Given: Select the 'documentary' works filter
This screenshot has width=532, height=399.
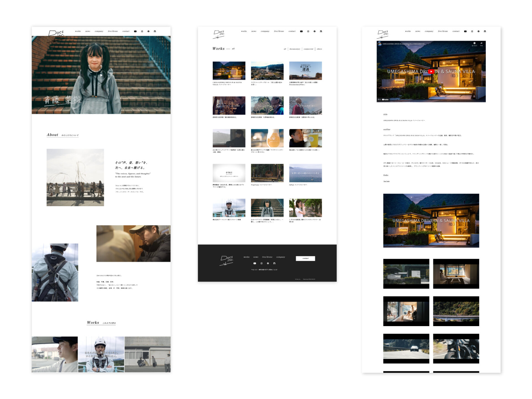Looking at the screenshot, I should tap(295, 49).
